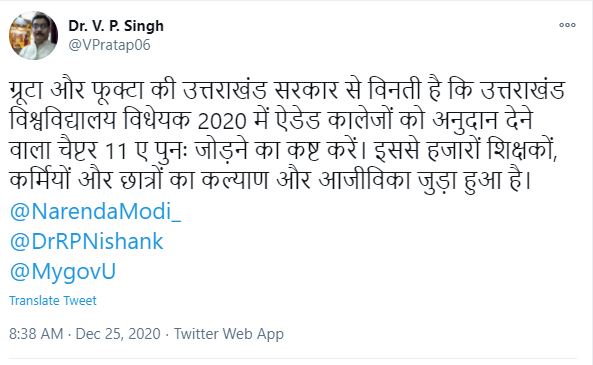
Task: Click Translate Tweet
Action: [x=53, y=301]
